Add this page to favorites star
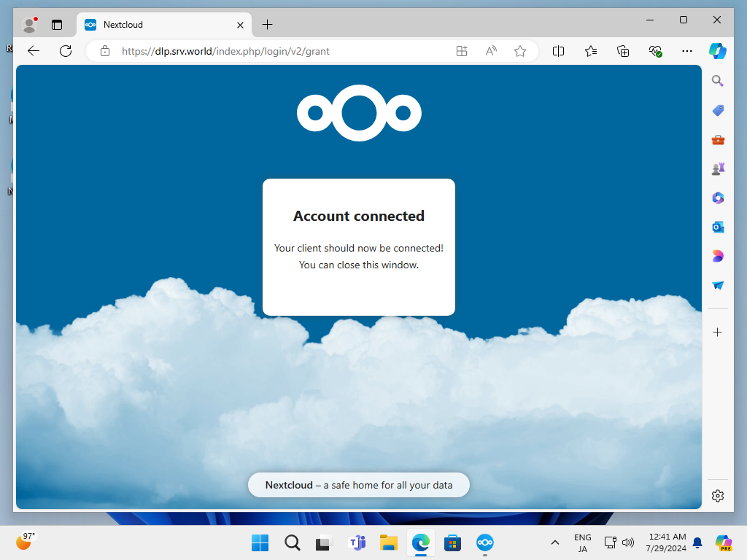Screen dimensions: 747x560 tap(519, 51)
